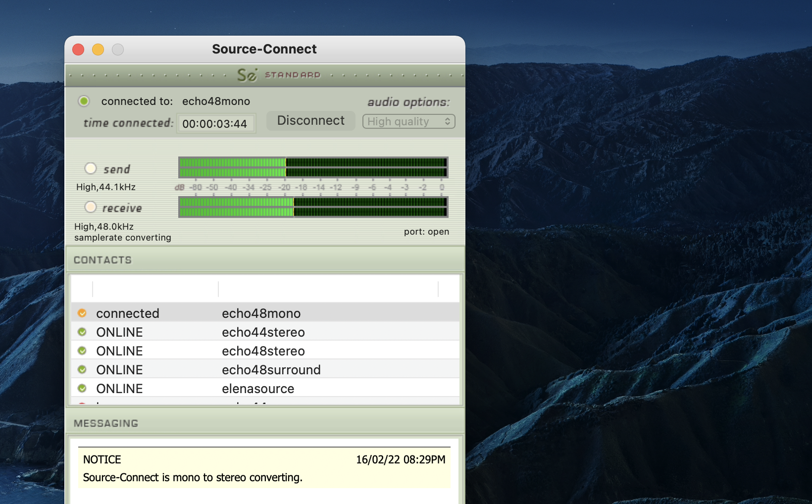Click the green status icon beside elenasource

(82, 389)
